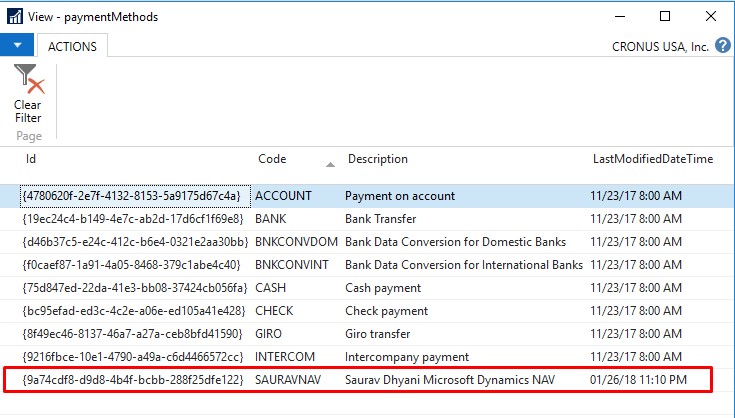Click the LastModifiedDateTime column header

tap(652, 159)
